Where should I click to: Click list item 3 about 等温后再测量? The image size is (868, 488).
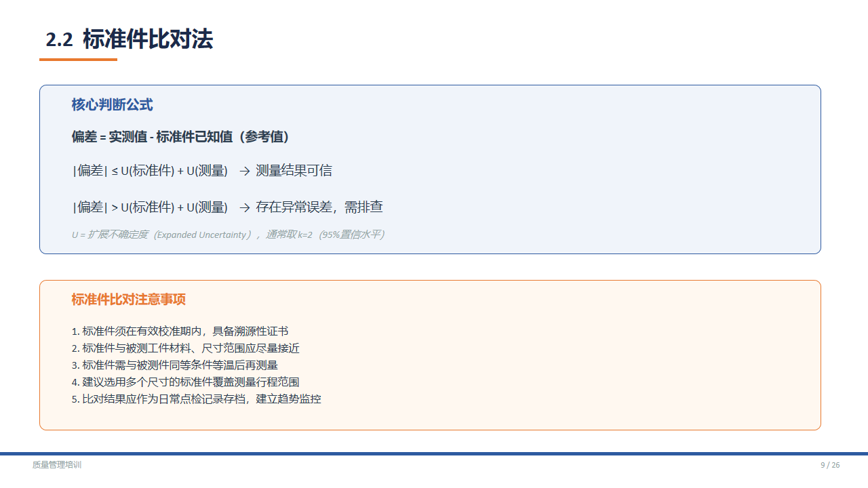coord(174,365)
